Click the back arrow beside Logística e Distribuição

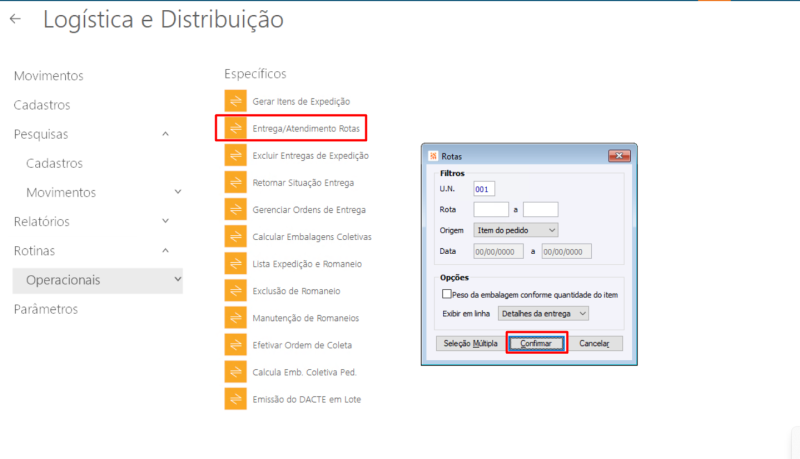click(15, 19)
